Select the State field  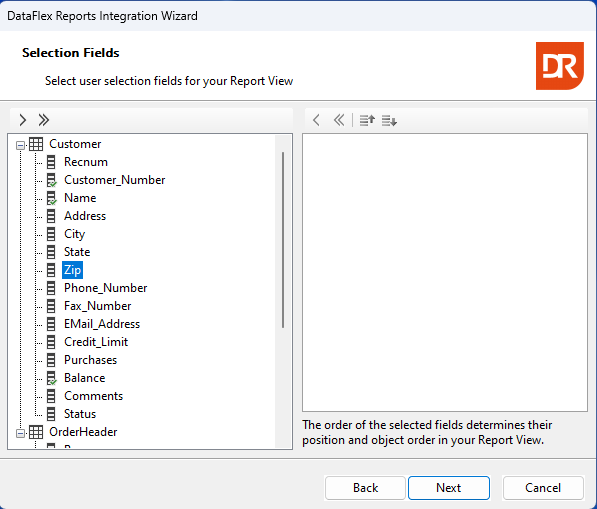[77, 252]
